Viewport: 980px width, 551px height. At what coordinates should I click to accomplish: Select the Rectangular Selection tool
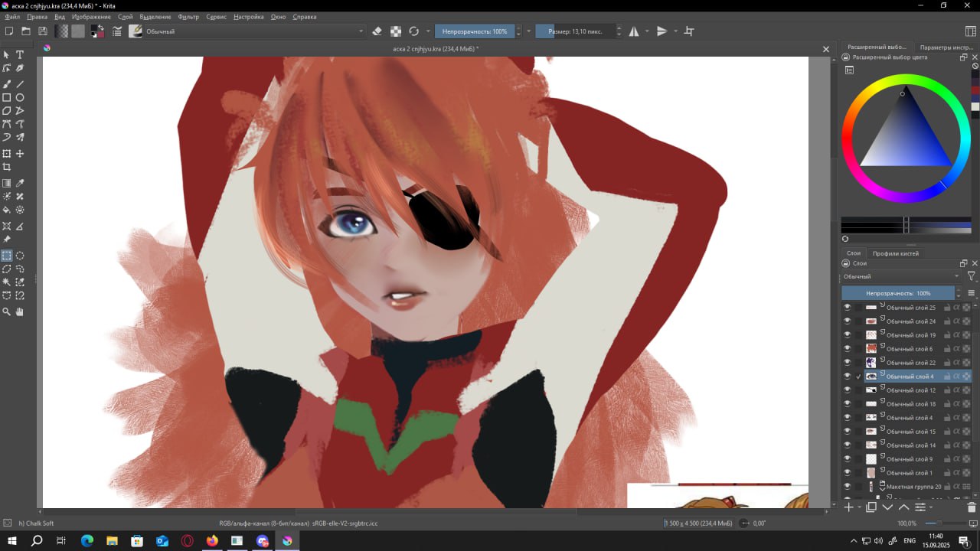[x=7, y=256]
